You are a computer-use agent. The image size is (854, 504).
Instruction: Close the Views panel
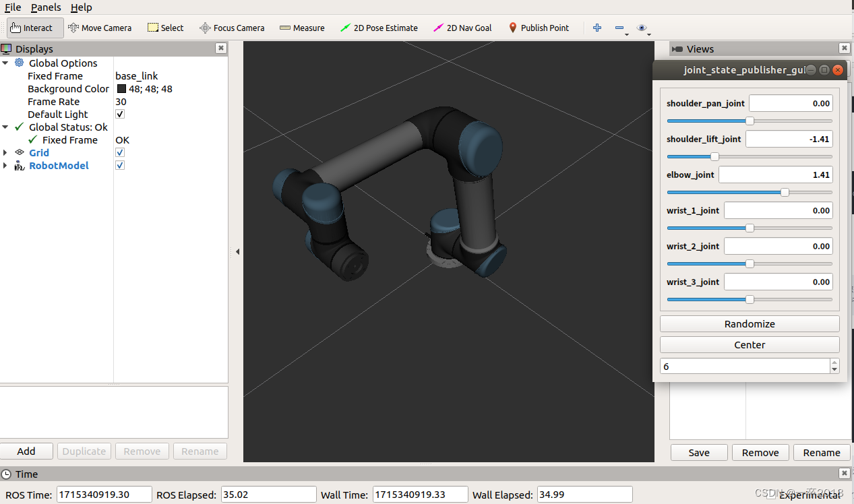[845, 49]
